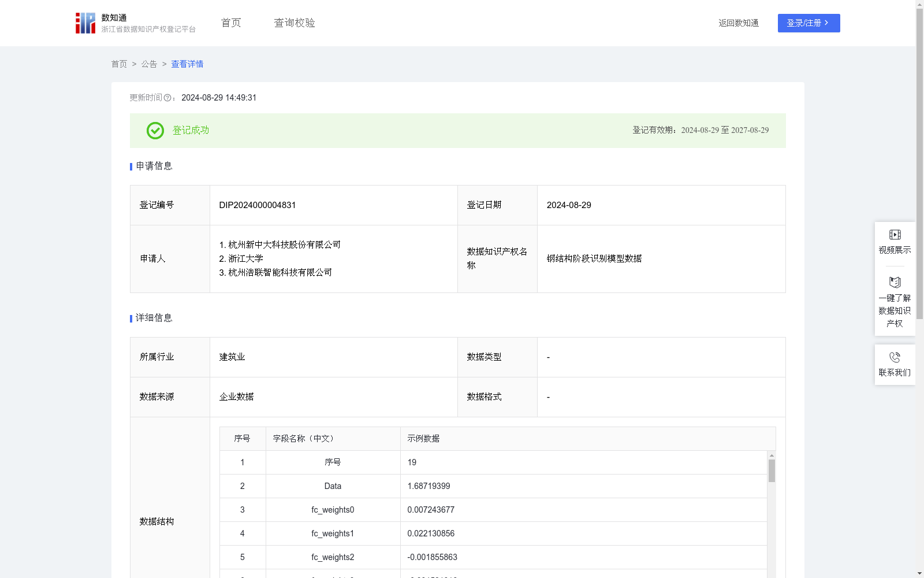Viewport: 924px width, 578px height.
Task: Click the 登记有效期 date range text
Action: [701, 131]
